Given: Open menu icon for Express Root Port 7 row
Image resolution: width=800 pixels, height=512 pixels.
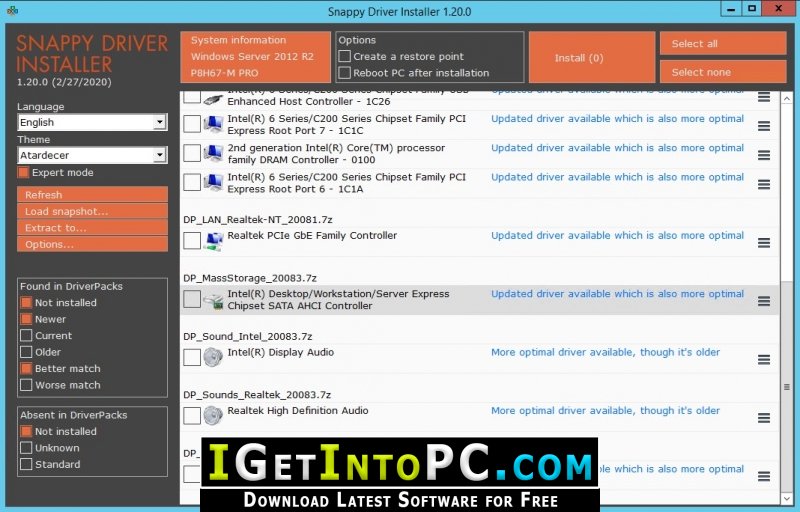Looking at the screenshot, I should point(764,126).
